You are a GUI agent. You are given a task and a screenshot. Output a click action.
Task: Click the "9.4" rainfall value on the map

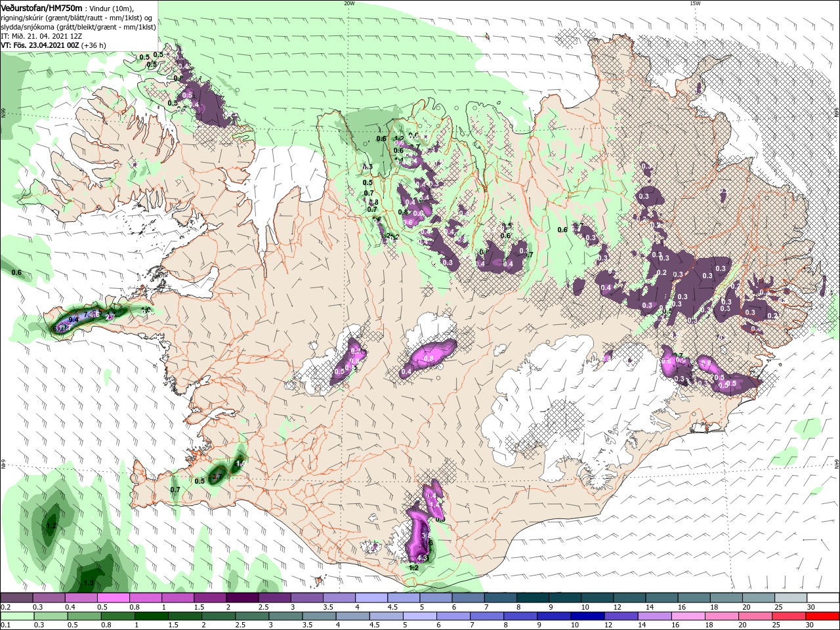tap(73, 319)
